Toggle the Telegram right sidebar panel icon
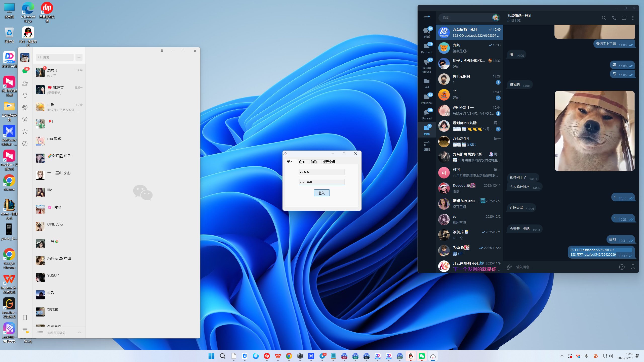 tap(624, 18)
